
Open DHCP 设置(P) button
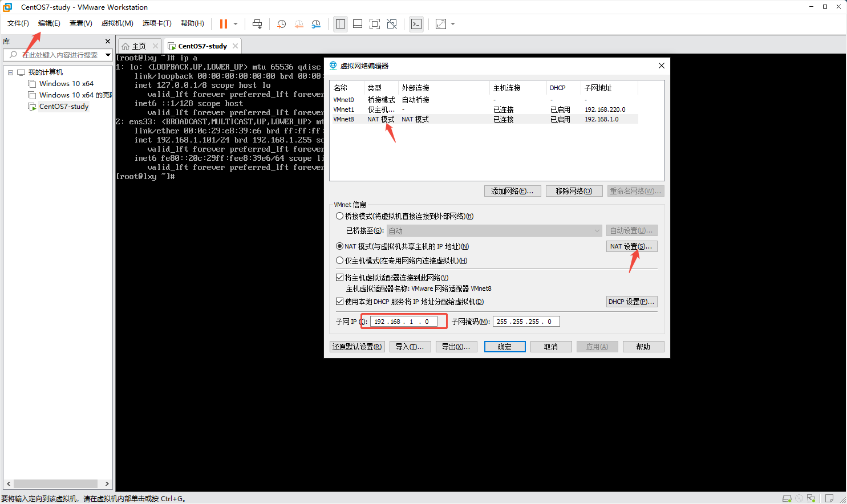(x=631, y=302)
